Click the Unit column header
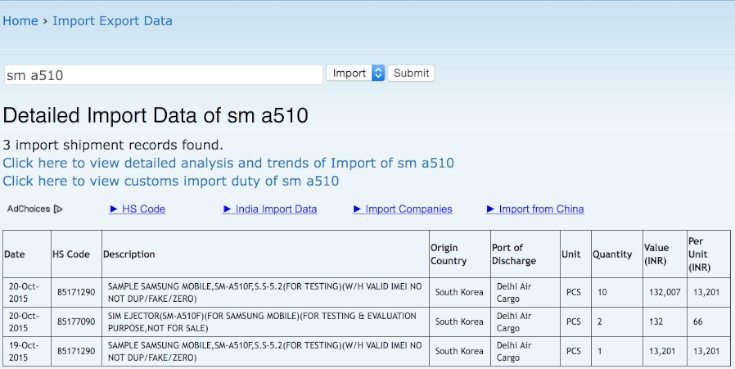The image size is (735, 369). [x=576, y=254]
